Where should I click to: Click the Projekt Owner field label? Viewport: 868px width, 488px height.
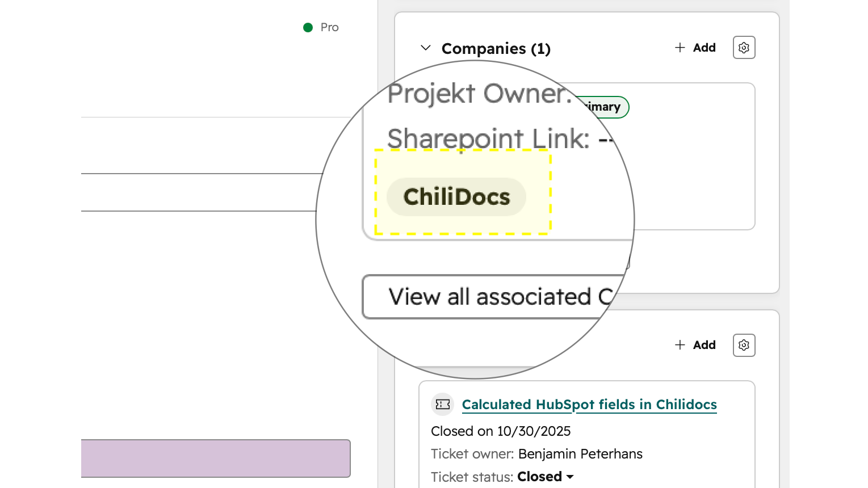[x=480, y=94]
